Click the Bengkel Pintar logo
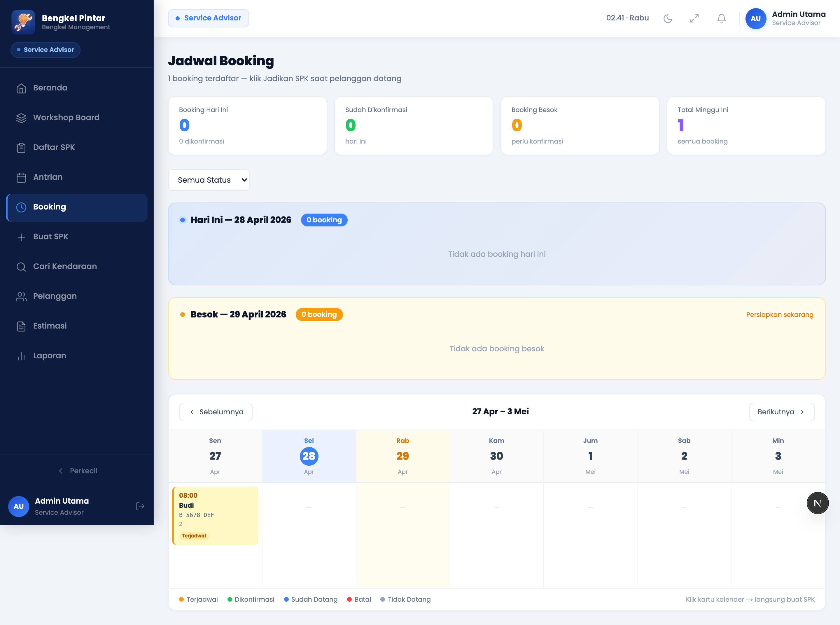The height and width of the screenshot is (625, 840). click(x=23, y=22)
